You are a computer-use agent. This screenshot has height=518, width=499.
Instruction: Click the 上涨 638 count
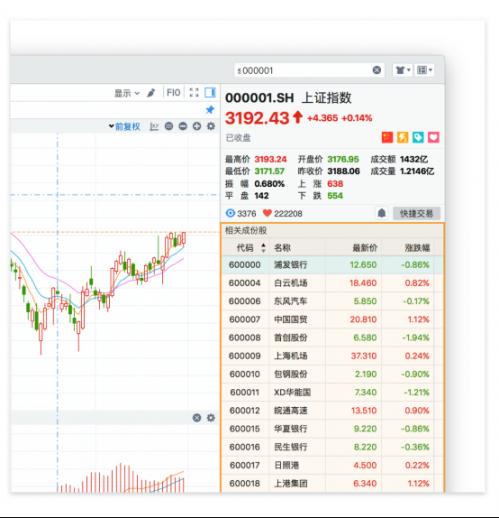point(335,184)
